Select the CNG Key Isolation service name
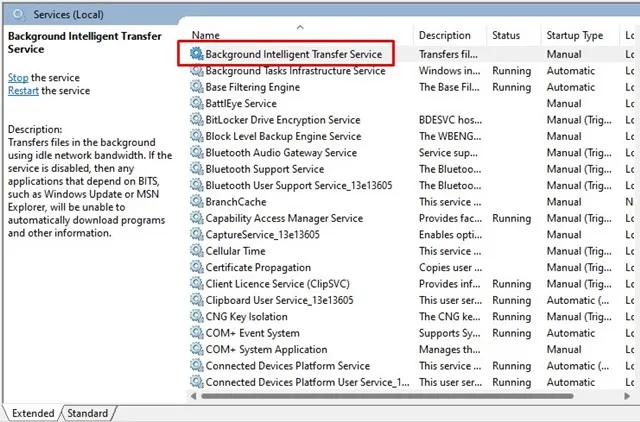Image resolution: width=640 pixels, height=422 pixels. click(x=246, y=316)
